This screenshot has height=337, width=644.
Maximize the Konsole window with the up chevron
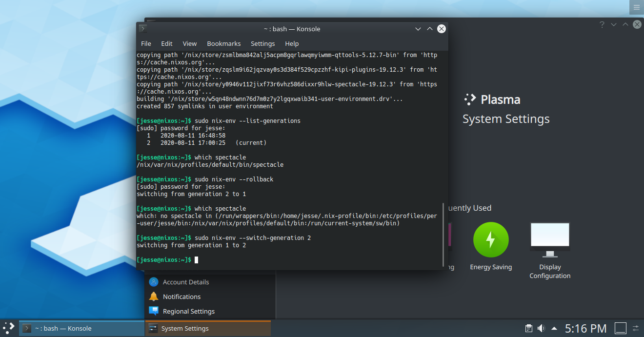[x=430, y=29]
